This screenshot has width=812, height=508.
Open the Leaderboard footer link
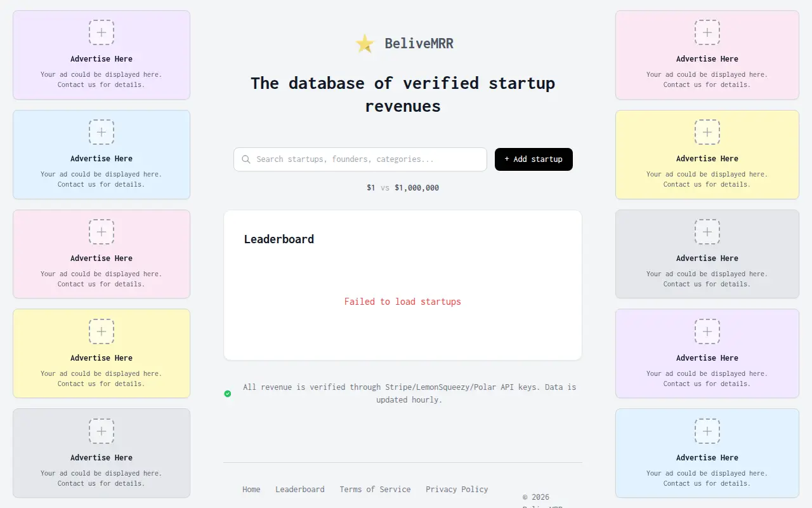pos(300,490)
